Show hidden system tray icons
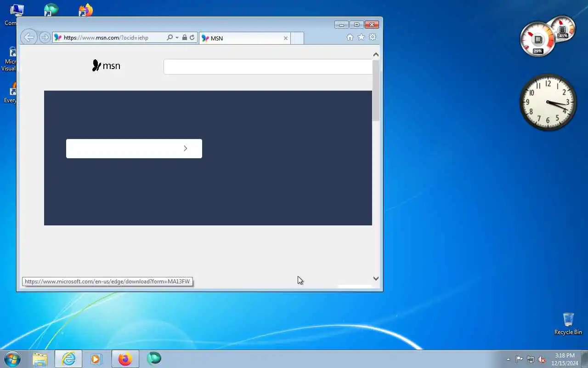588x368 pixels. 508,359
